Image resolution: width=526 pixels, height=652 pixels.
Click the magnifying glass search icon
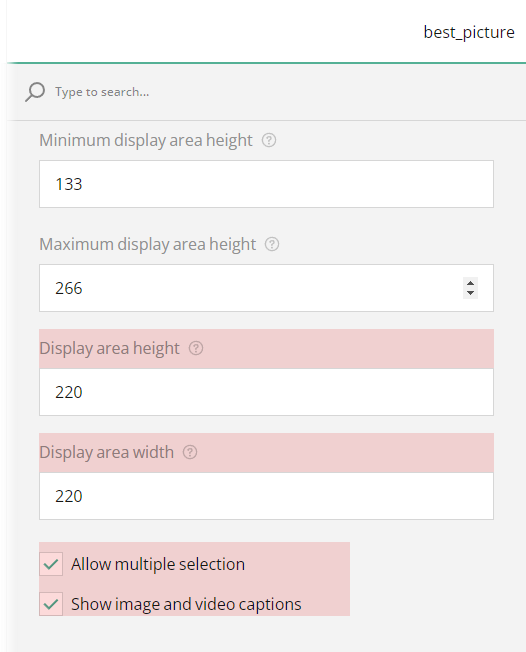35,91
